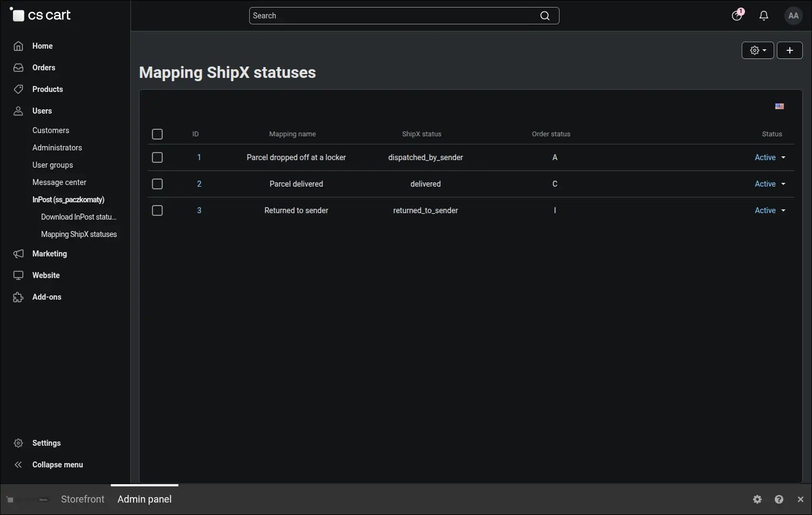The height and width of the screenshot is (515, 812).
Task: Open mapping ID 2 link
Action: coord(199,184)
